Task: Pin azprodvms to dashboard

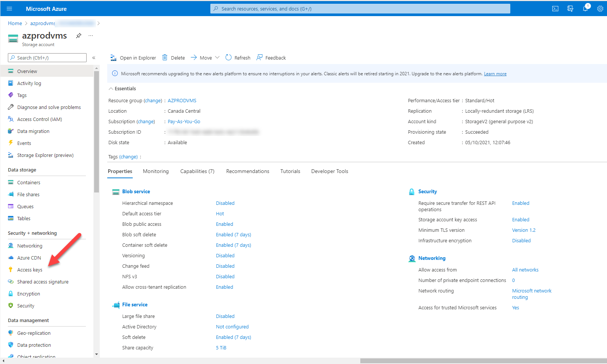Action: 78,36
